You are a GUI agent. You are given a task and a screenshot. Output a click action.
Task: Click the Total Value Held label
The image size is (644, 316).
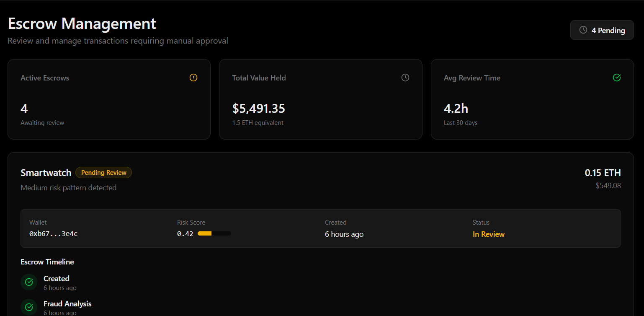click(x=259, y=78)
